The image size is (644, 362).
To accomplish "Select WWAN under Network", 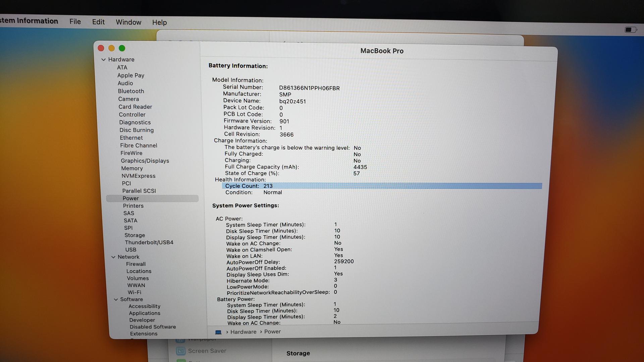I will [x=136, y=285].
